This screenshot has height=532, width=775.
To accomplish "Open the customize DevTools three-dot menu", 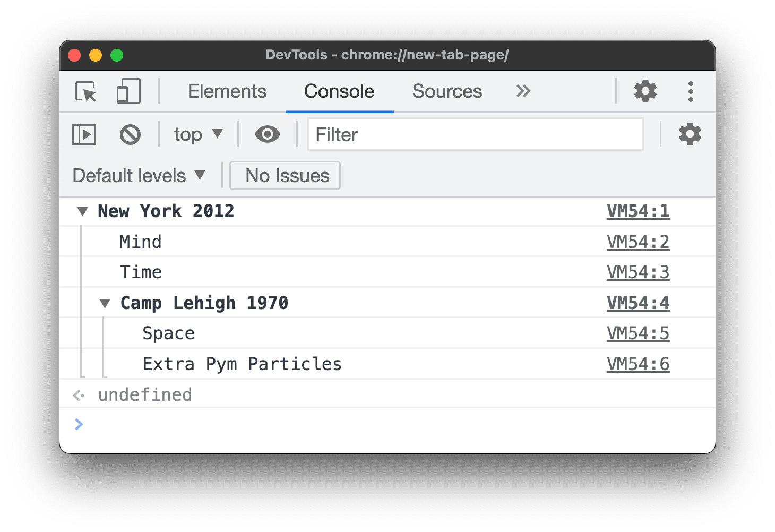I will point(691,91).
